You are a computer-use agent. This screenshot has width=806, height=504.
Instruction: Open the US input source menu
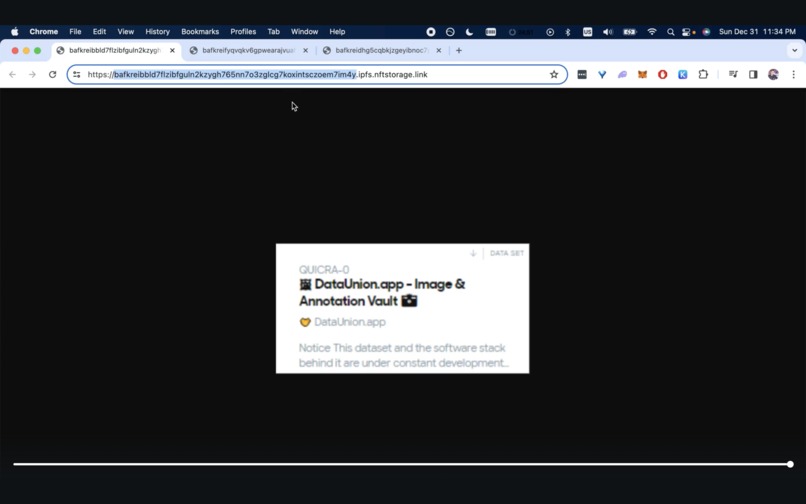click(x=588, y=32)
